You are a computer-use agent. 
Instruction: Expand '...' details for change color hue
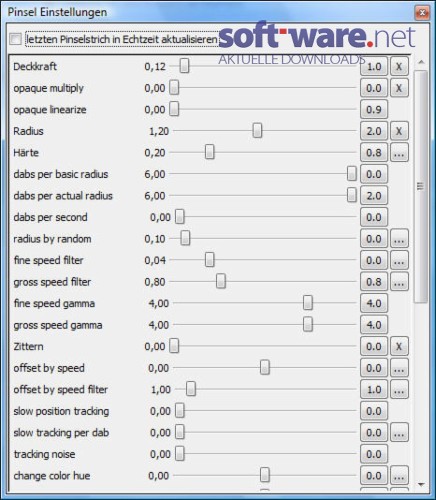click(x=399, y=476)
